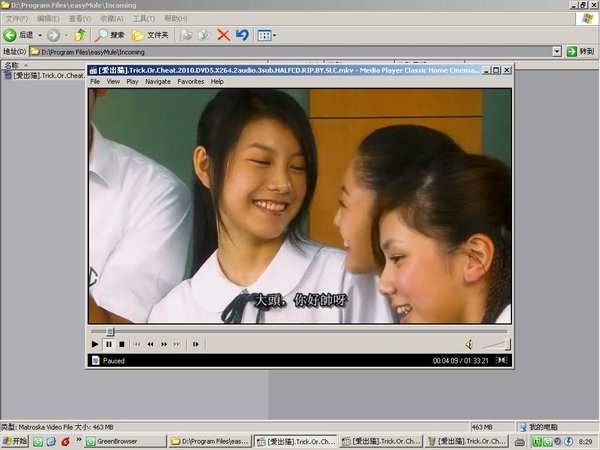Viewport: 600px width, 450px height.
Task: Toggle the Folders (文件夹) pane button
Action: click(x=150, y=35)
